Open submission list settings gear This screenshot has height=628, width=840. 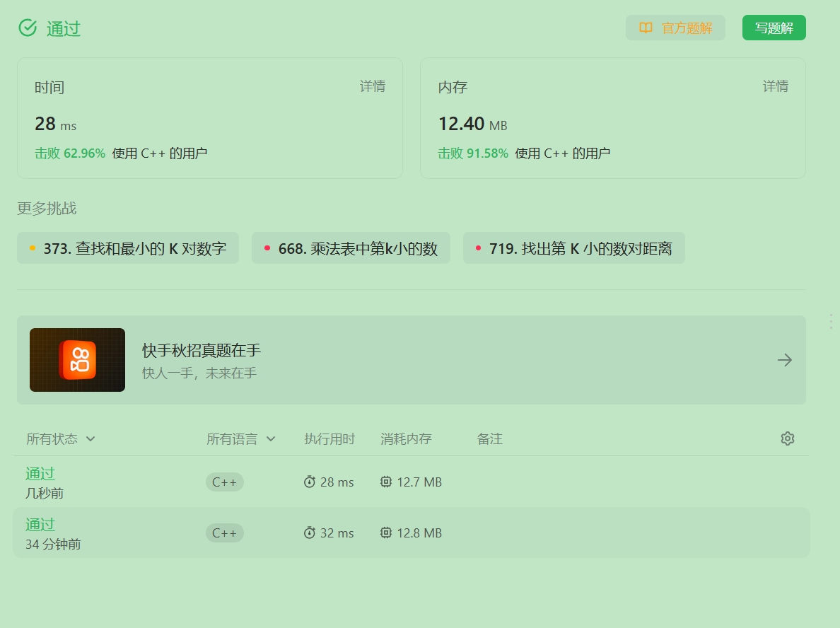pos(787,438)
